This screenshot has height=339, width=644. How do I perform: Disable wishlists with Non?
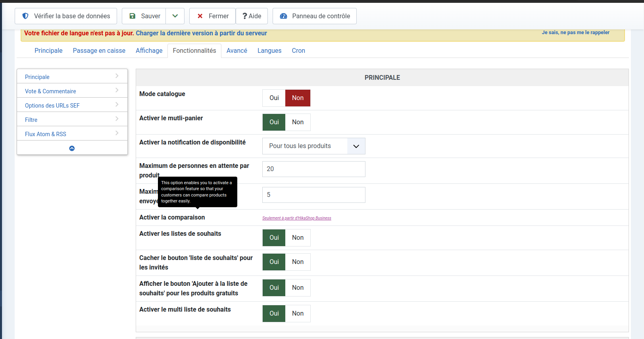298,238
